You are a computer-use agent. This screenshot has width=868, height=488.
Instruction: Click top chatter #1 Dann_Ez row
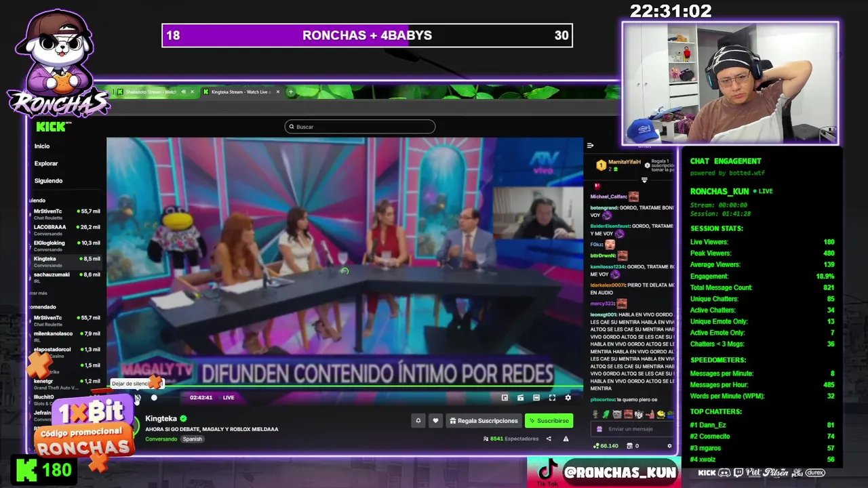[762, 425]
